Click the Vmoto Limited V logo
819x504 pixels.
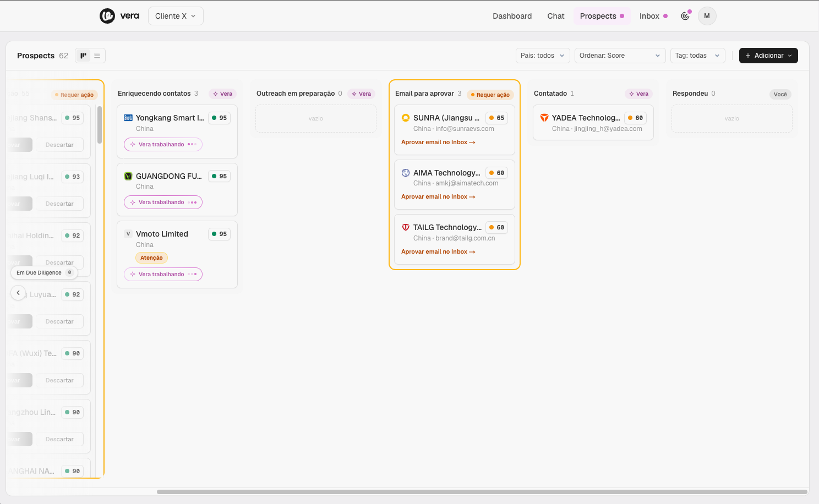click(x=128, y=234)
